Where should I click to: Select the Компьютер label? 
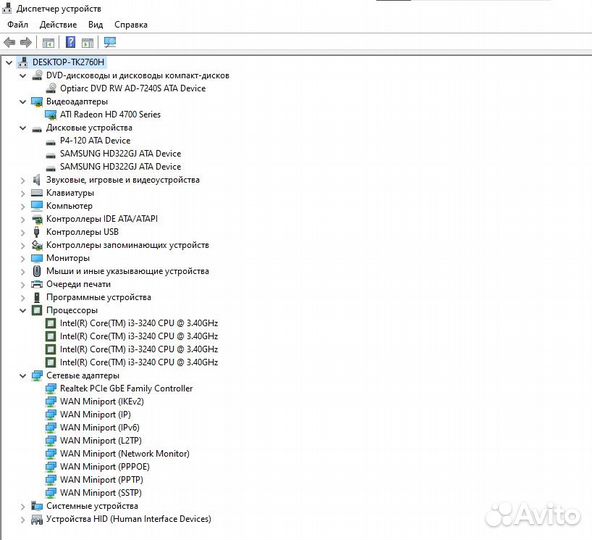tap(69, 206)
